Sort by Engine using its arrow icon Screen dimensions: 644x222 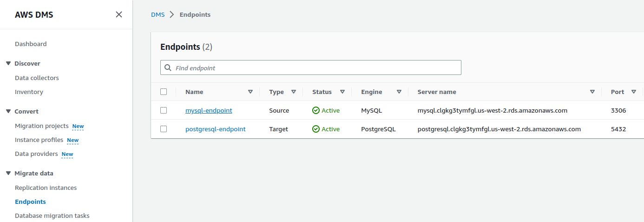(x=399, y=92)
